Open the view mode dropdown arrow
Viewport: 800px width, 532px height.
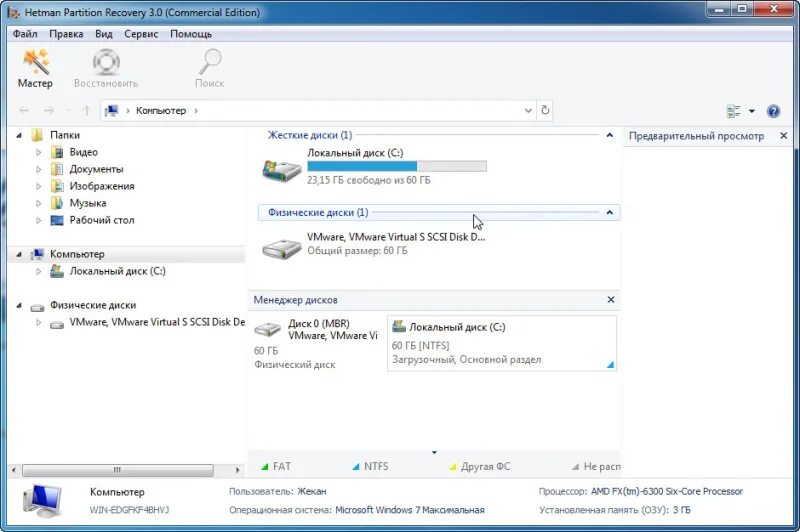tap(752, 111)
